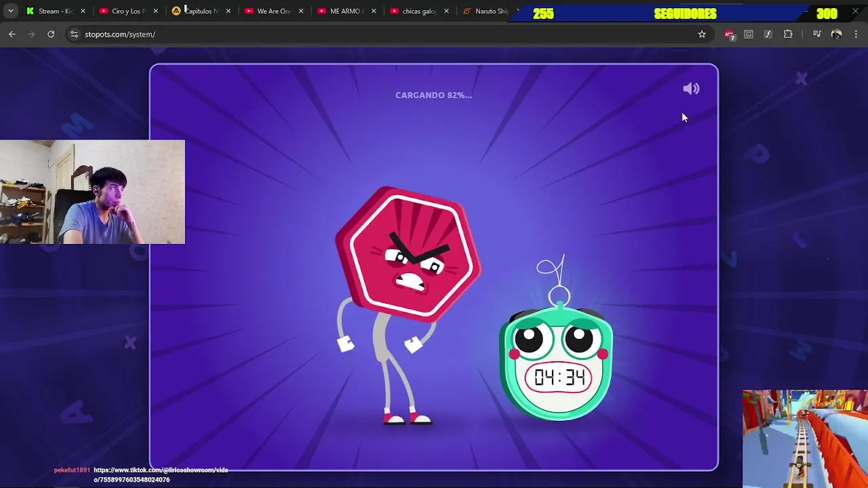This screenshot has width=868, height=488.
Task: Open the square box extension beside the ad blocker
Action: tap(749, 34)
